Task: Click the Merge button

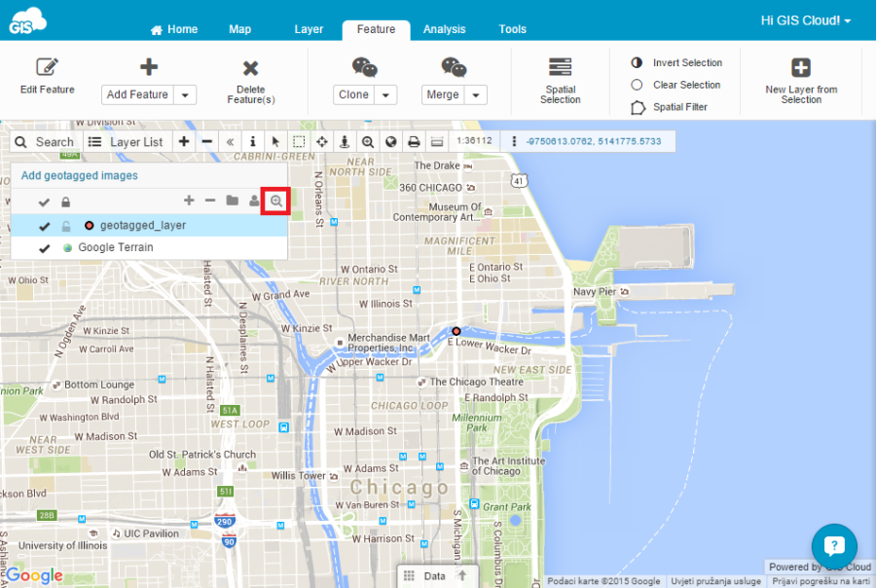Action: coord(443,95)
